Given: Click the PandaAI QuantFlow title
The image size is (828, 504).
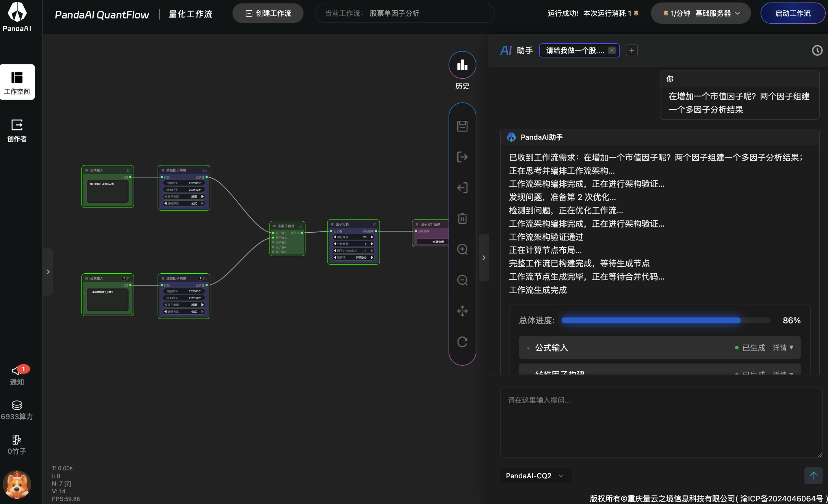Looking at the screenshot, I should [102, 14].
